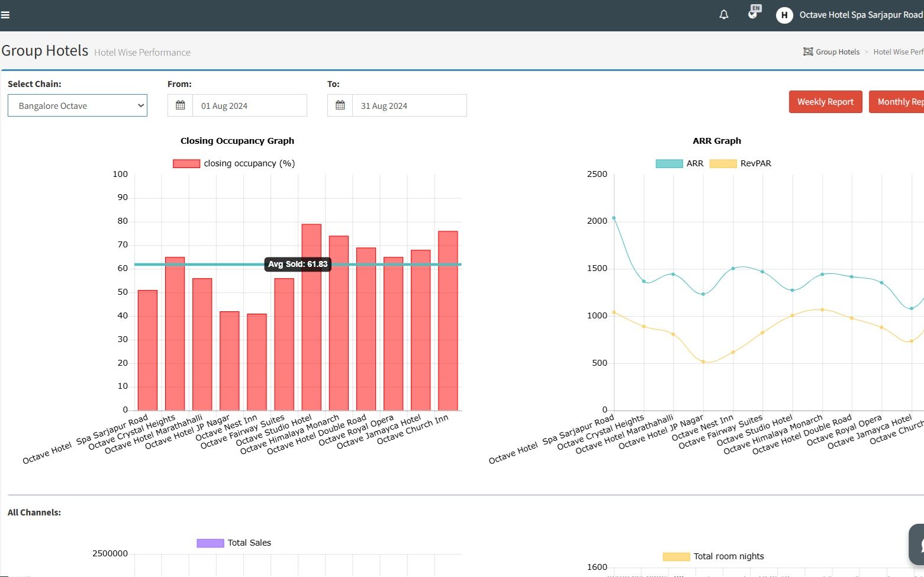Click the Total Sales purple legend swatch
Screen dimensions: 924x577
[x=210, y=543]
